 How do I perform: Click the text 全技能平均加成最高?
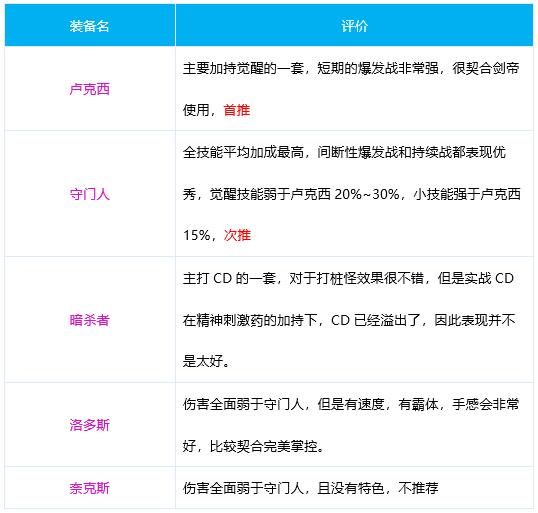pos(243,152)
